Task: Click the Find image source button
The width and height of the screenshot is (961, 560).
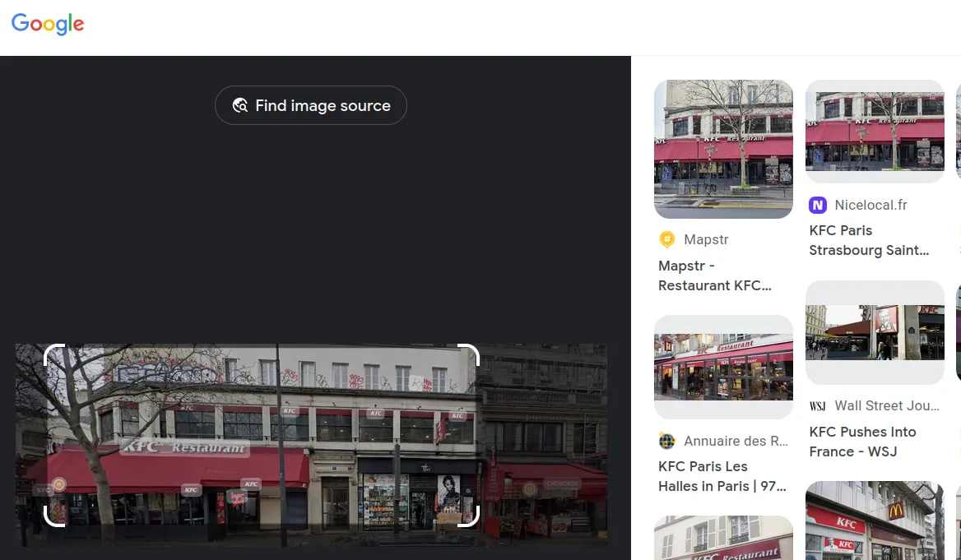Action: tap(310, 105)
